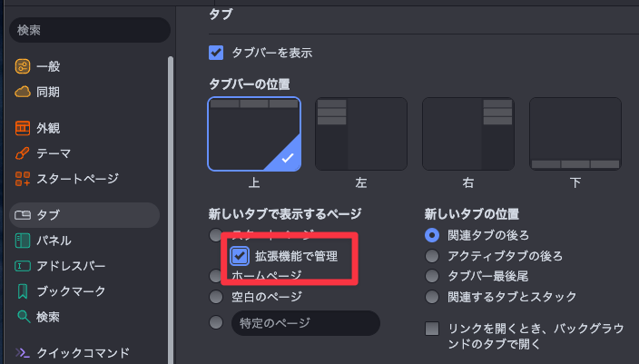
Task: Click the 関連するタブとスタック label
Action: (512, 296)
